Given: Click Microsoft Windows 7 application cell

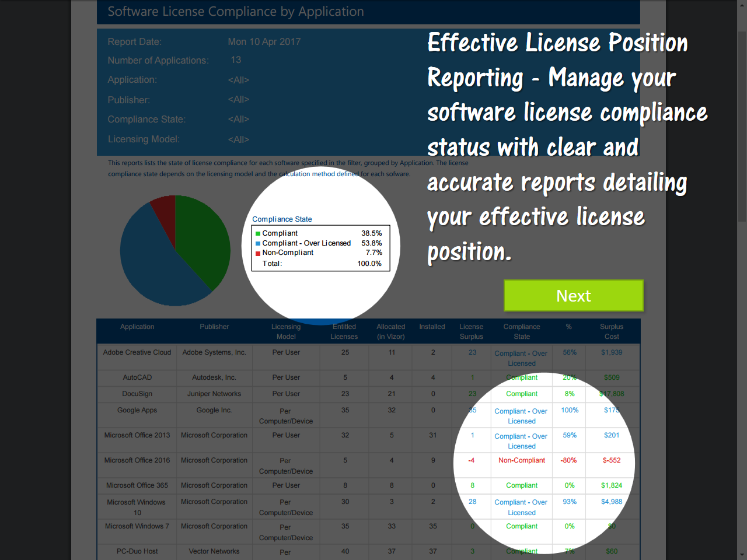Looking at the screenshot, I should click(x=137, y=526).
